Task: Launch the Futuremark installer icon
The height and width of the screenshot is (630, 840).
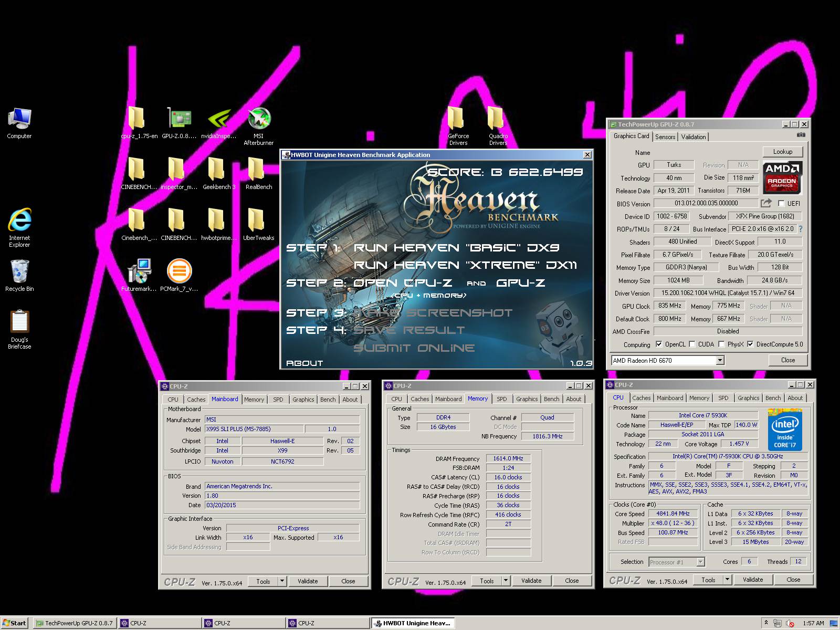Action: 139,276
